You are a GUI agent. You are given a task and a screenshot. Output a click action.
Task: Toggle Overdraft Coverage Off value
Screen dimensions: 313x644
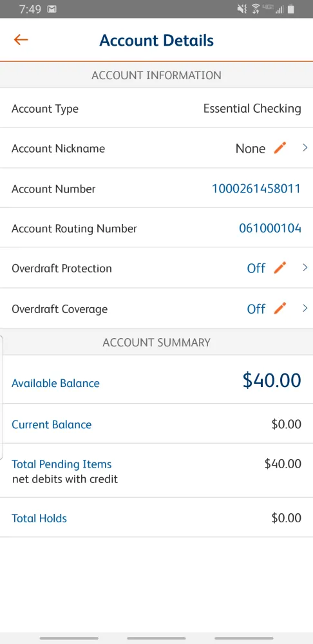[256, 308]
